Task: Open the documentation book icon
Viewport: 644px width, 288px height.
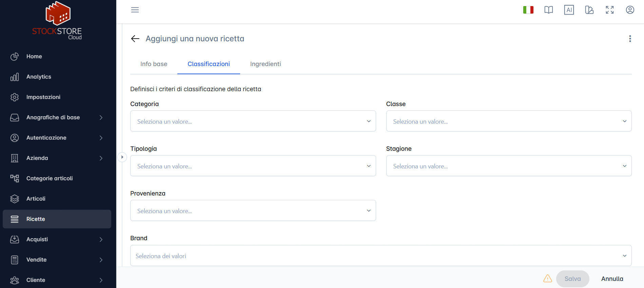Action: [x=548, y=10]
